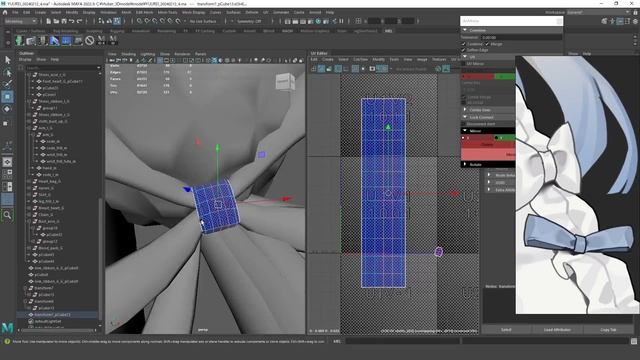Click the Redo arrow icon
The image size is (640, 360).
click(x=80, y=21)
